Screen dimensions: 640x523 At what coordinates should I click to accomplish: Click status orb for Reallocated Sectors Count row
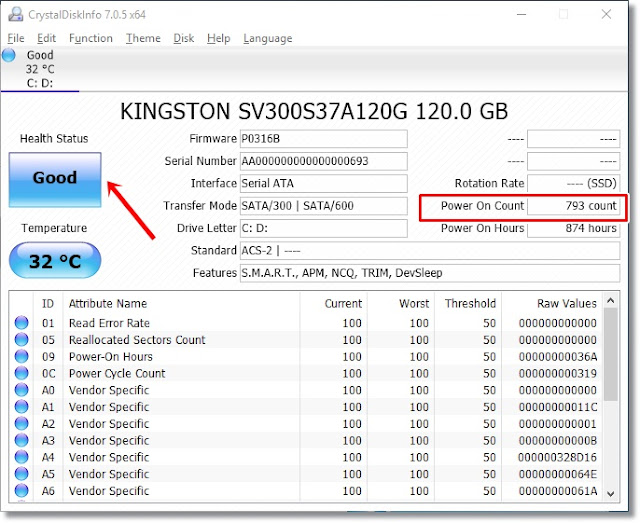pyautogui.click(x=21, y=340)
